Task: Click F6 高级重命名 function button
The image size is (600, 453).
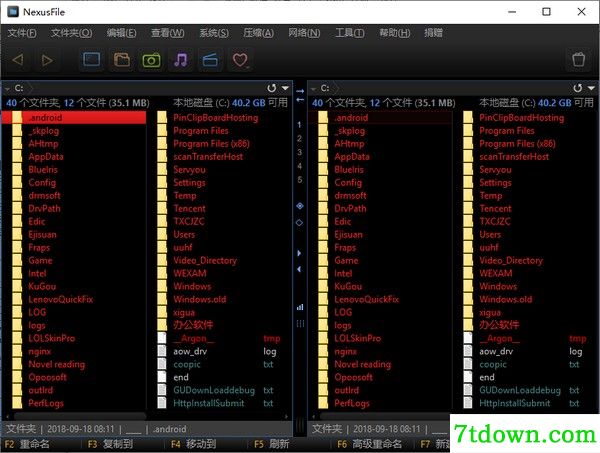Action: coord(369,444)
